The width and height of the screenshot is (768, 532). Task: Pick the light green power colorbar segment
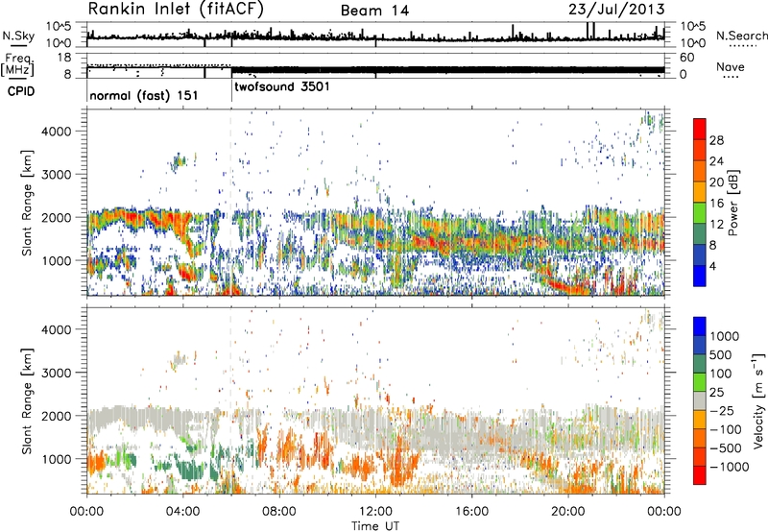[x=700, y=213]
